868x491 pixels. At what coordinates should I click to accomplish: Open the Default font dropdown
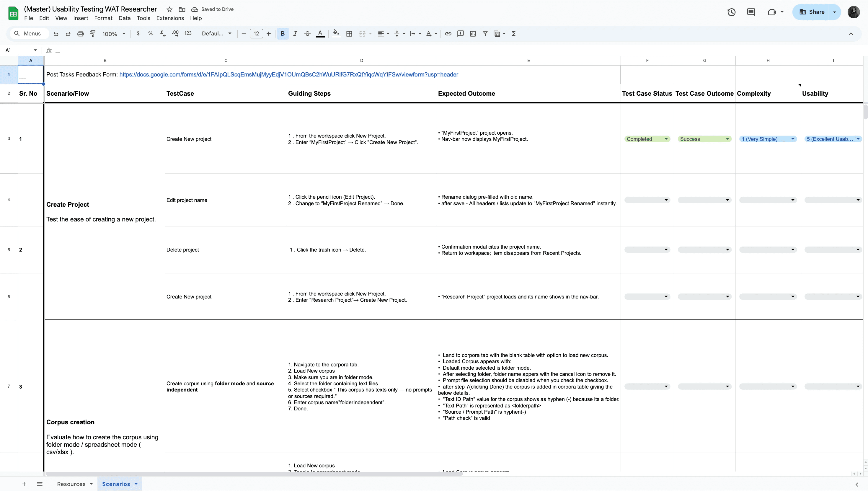[x=216, y=34]
